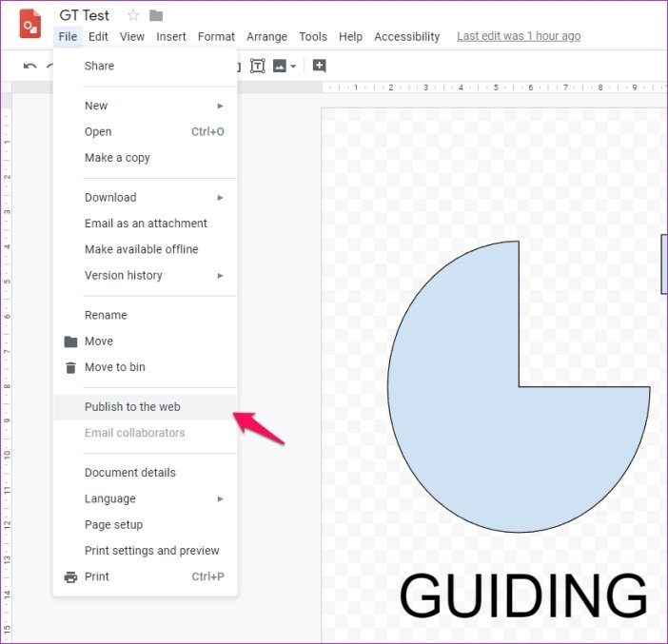Click the insert image icon
Viewport: 668px width, 644px height.
click(280, 66)
